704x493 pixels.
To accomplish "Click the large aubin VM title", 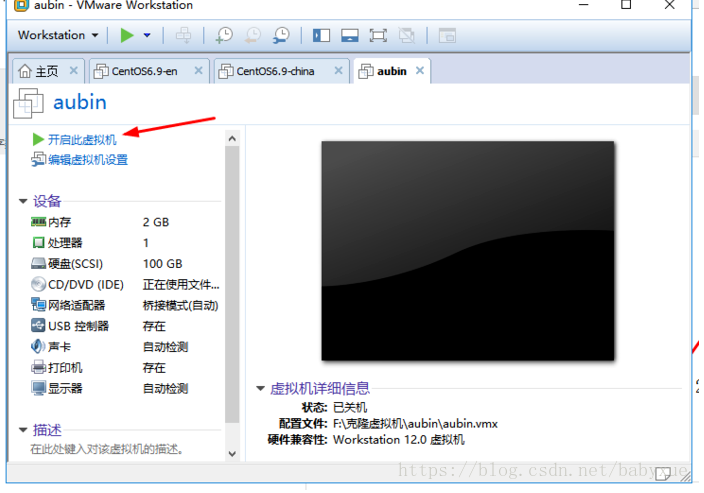I will tap(80, 102).
